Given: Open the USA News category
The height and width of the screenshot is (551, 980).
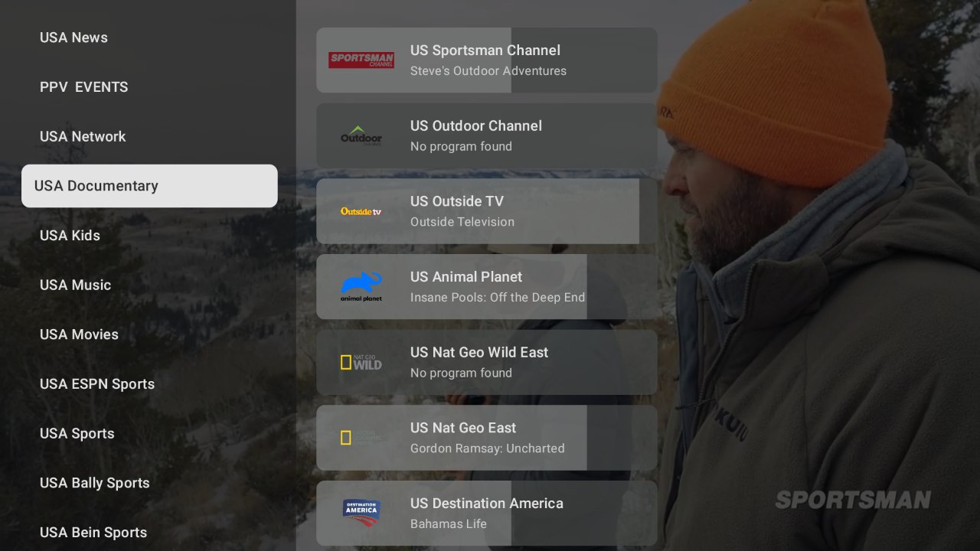Looking at the screenshot, I should tap(73, 37).
